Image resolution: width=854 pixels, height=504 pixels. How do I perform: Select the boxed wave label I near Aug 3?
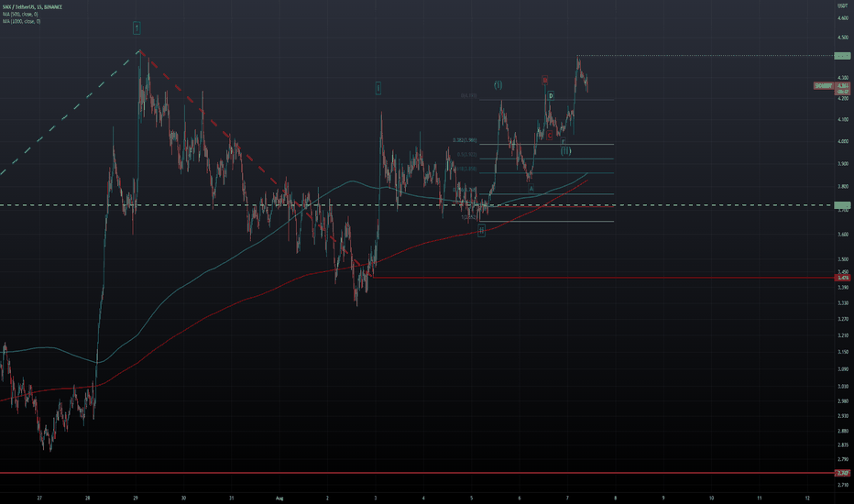pos(378,88)
